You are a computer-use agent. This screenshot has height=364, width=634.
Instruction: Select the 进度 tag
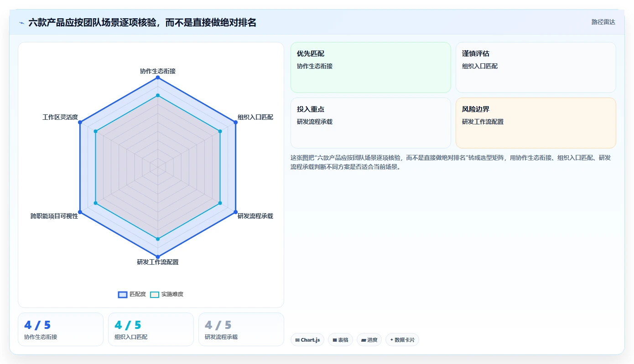point(369,340)
